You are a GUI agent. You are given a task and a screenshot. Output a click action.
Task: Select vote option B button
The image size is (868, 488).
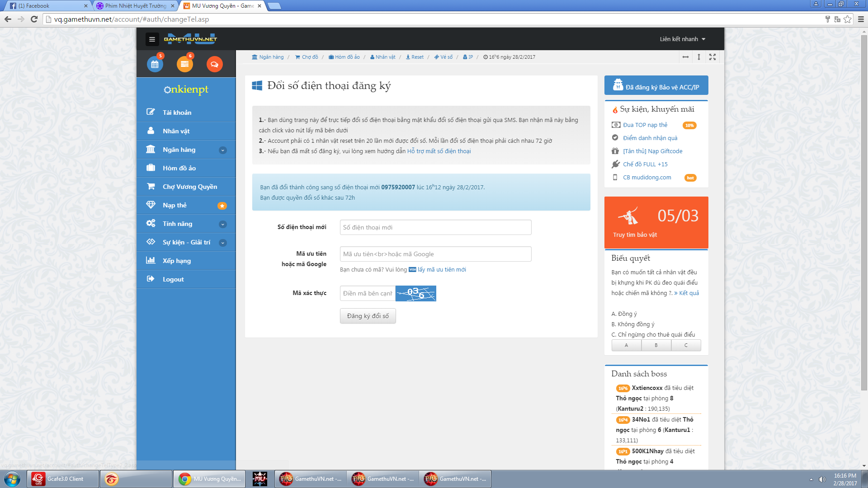pos(656,345)
